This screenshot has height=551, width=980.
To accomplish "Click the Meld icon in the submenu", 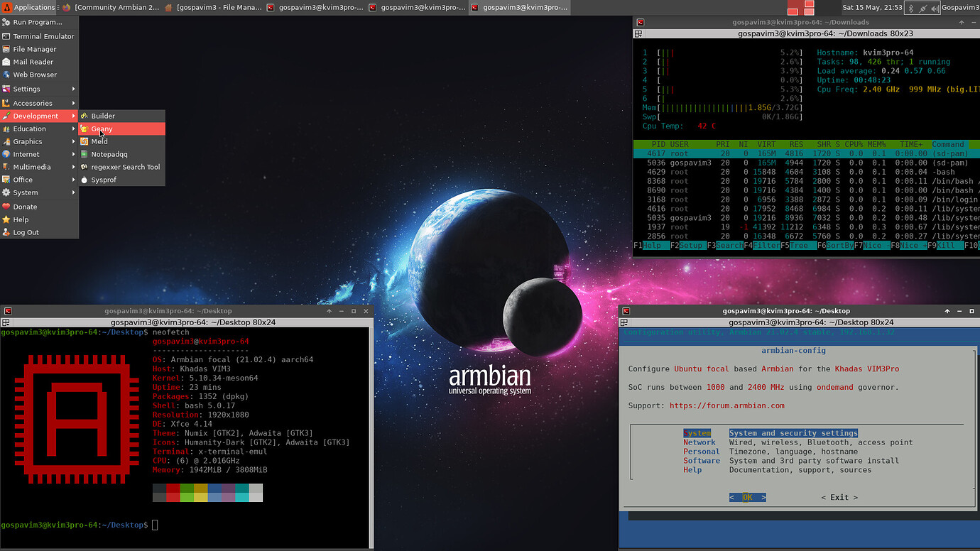I will 85,141.
